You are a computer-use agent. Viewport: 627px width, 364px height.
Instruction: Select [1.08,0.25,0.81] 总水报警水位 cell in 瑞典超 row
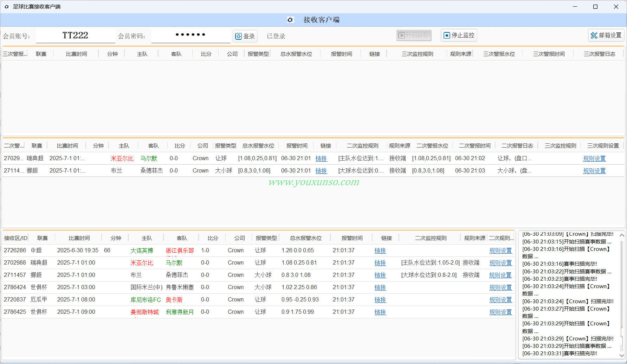click(x=257, y=158)
